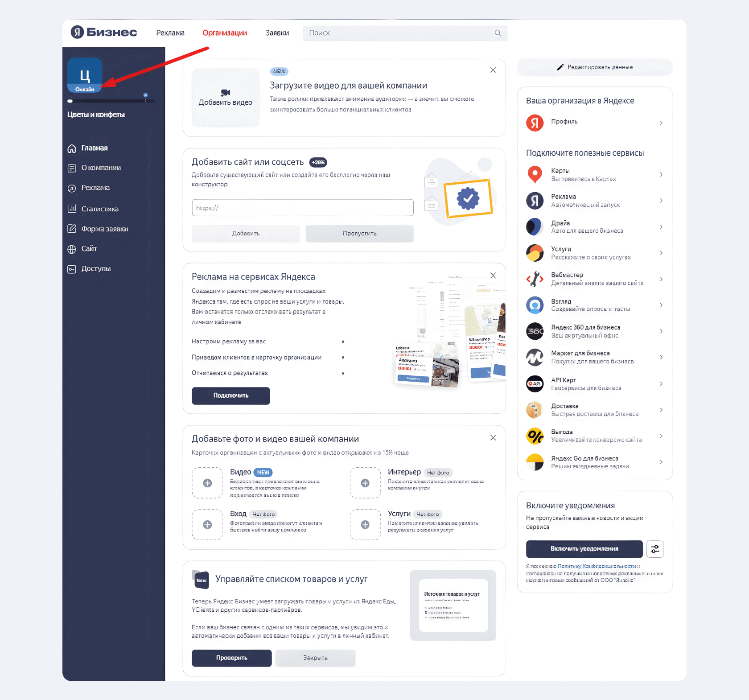Click the https:// site URL field

point(303,208)
